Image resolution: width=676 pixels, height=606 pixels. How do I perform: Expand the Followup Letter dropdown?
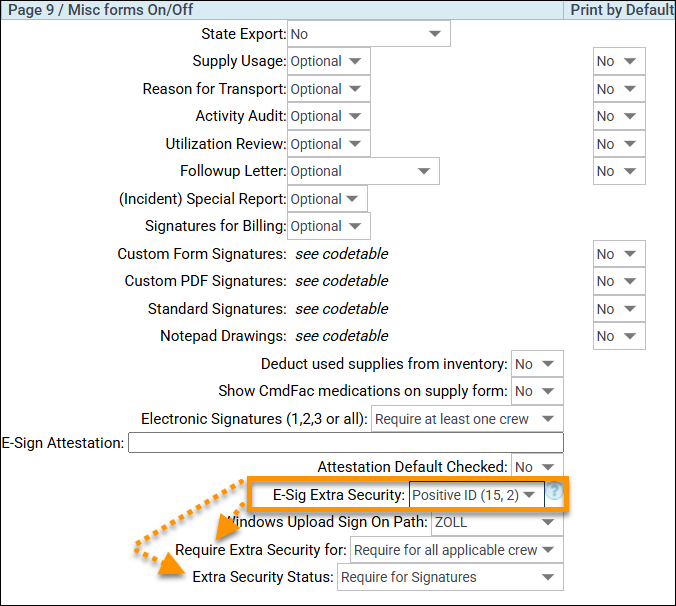pyautogui.click(x=363, y=171)
